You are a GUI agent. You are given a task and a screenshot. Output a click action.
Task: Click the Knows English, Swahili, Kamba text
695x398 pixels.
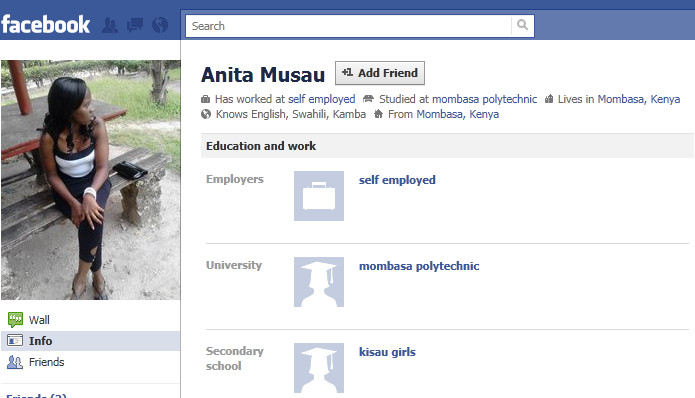click(x=291, y=114)
